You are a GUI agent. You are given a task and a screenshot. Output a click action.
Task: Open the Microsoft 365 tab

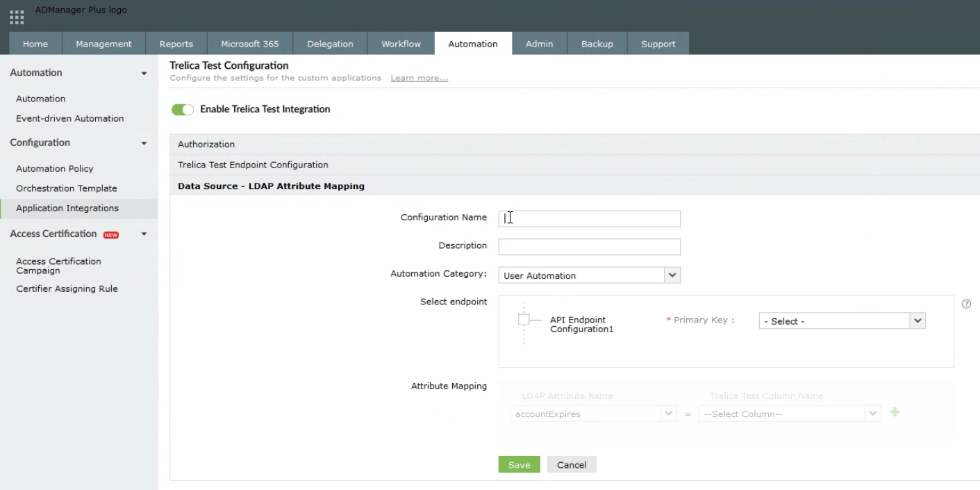pyautogui.click(x=250, y=44)
